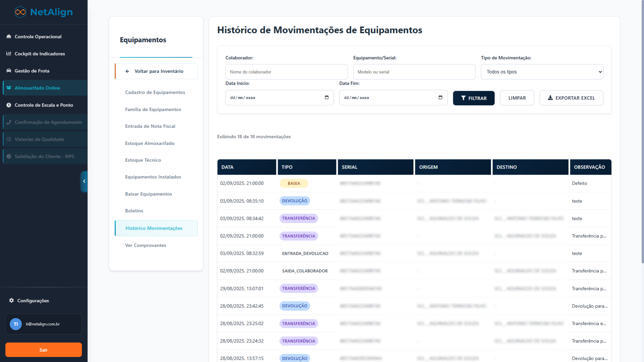Image resolution: width=644 pixels, height=362 pixels.
Task: Focus the Nome do colaborador input field
Action: pos(286,72)
